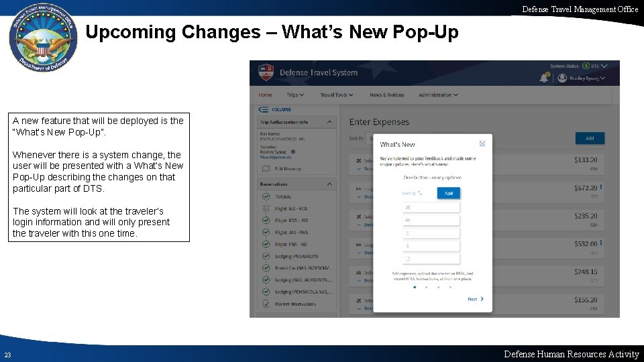Open the Bradley user account dropdown
This screenshot has height=362, width=644.
pyautogui.click(x=587, y=78)
